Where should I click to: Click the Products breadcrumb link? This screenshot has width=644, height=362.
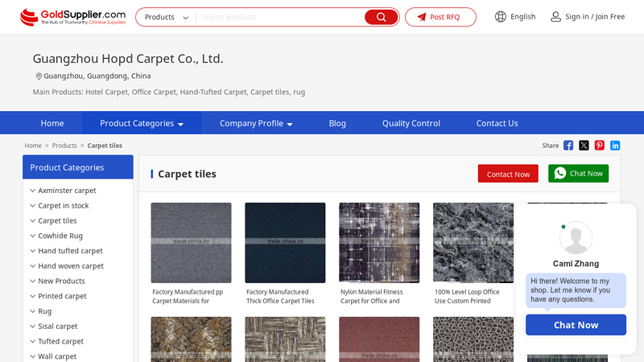tap(64, 146)
